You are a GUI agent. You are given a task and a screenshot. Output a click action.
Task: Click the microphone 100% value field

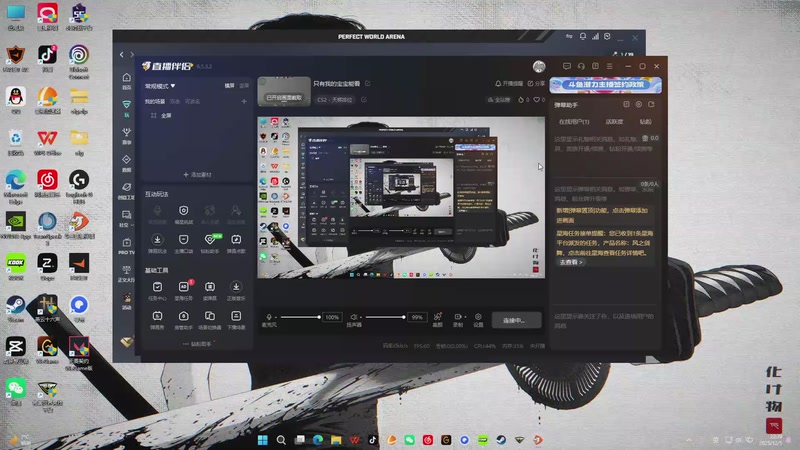click(x=332, y=317)
